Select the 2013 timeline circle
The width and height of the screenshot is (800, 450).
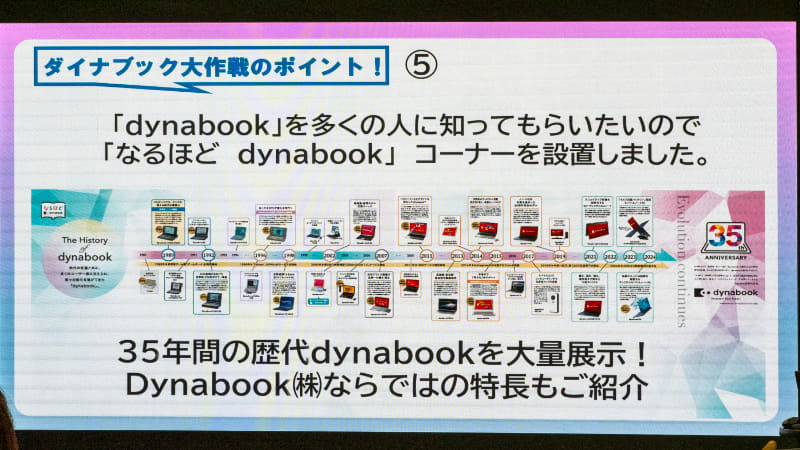(458, 255)
